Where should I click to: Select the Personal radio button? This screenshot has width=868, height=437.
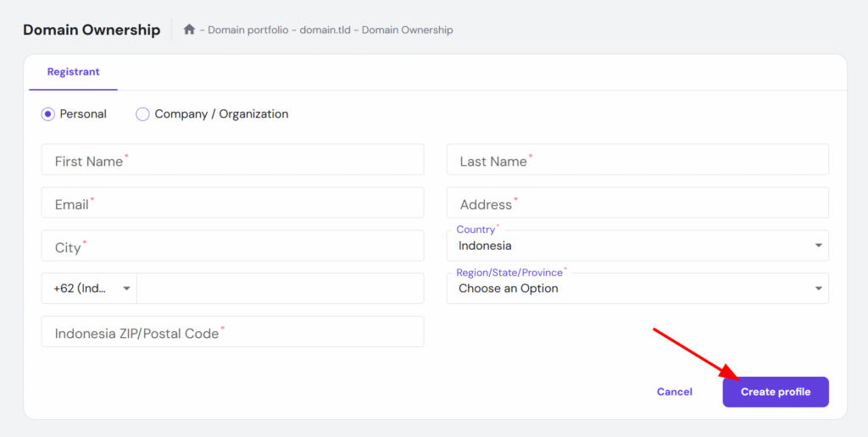48,114
